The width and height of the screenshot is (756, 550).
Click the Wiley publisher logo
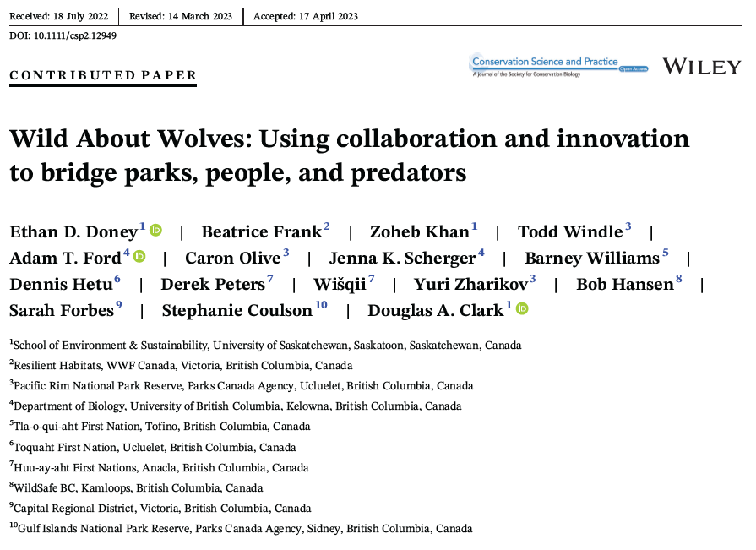pos(702,66)
